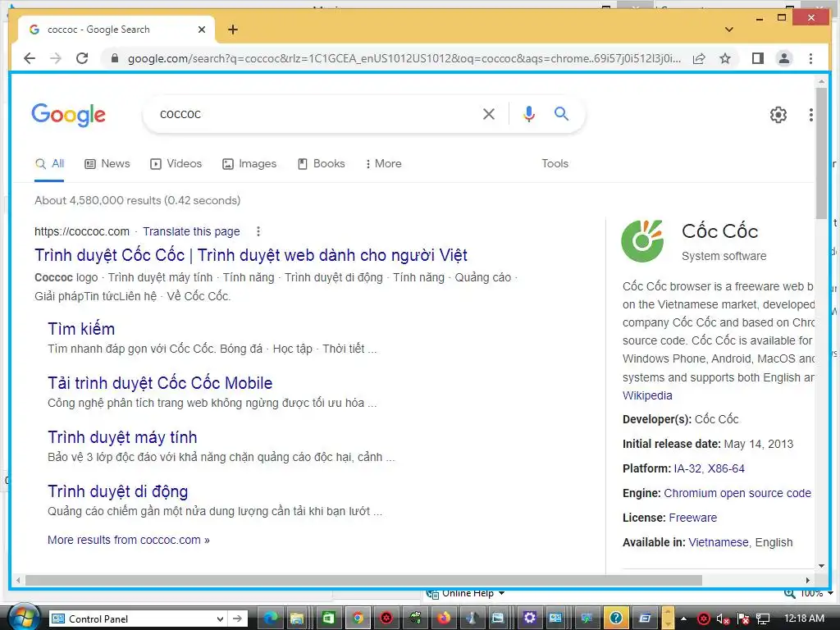Open the Action Center flag icon

coord(743,619)
